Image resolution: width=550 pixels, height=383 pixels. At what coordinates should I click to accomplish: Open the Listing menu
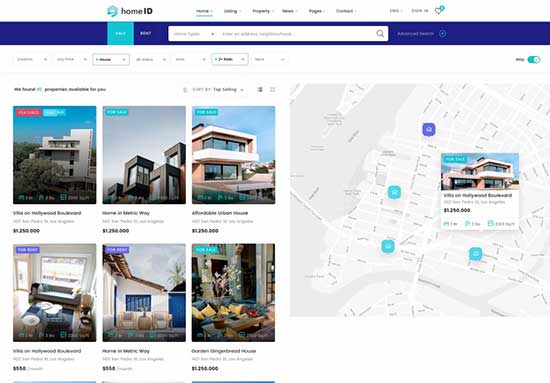point(232,11)
